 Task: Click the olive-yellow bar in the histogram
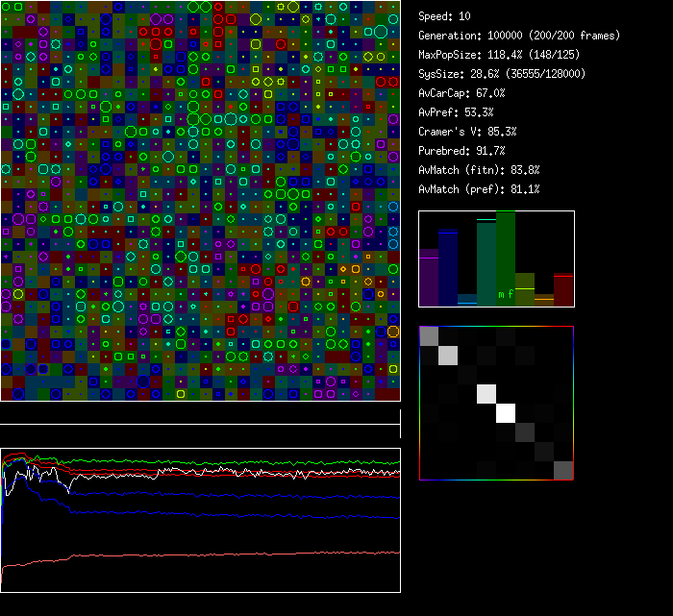pyautogui.click(x=525, y=290)
